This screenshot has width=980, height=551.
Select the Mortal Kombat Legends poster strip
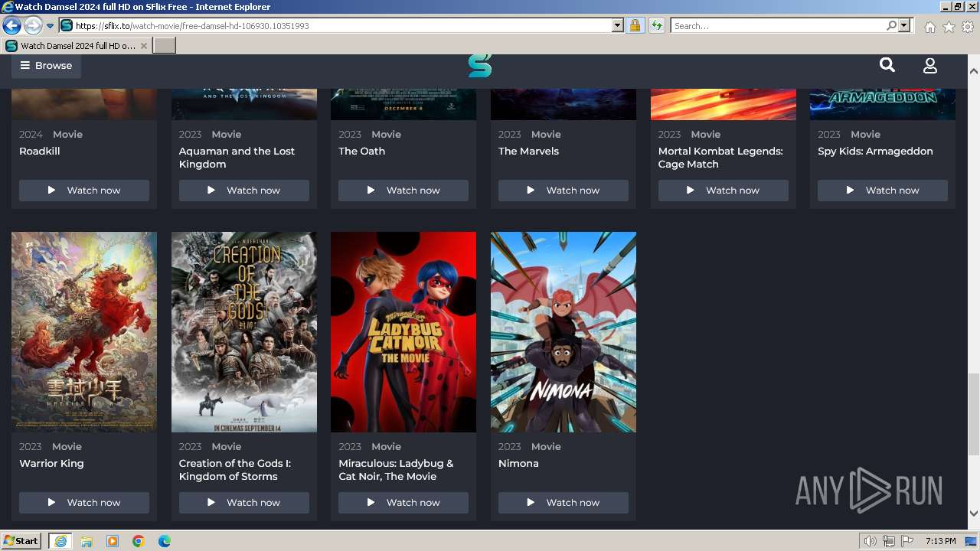click(x=724, y=105)
